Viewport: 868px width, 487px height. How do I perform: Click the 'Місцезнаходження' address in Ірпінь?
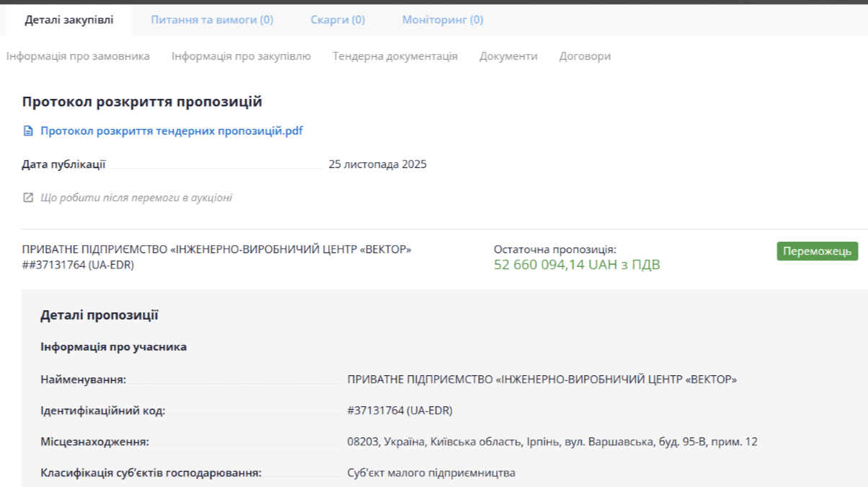[552, 442]
